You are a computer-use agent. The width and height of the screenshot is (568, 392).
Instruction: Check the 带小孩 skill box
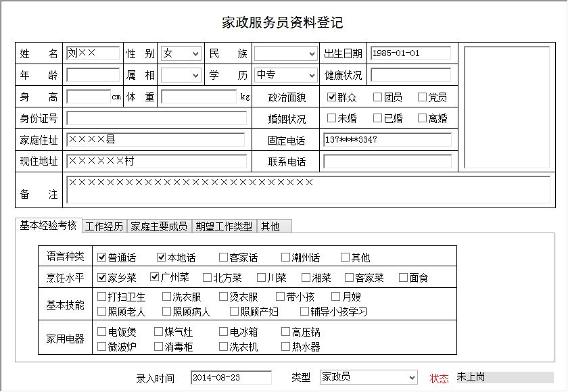pos(281,297)
